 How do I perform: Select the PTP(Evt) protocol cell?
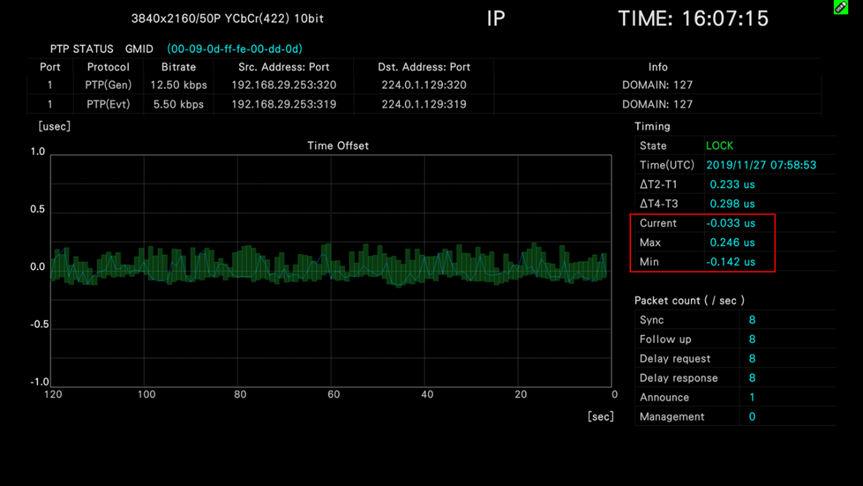point(108,104)
